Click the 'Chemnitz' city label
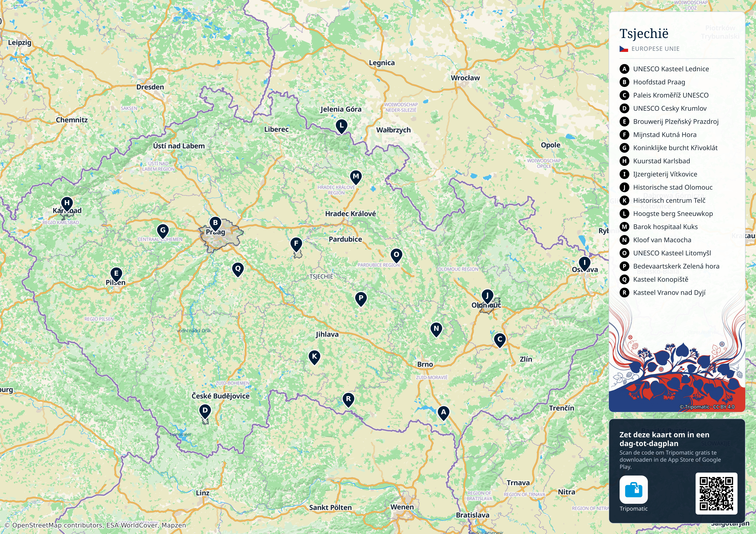Image resolution: width=756 pixels, height=534 pixels. click(72, 120)
